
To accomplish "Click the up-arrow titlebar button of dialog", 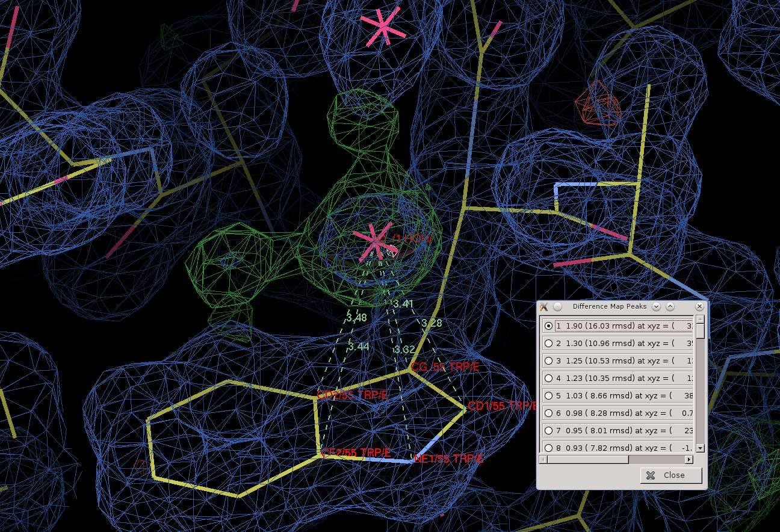I will [670, 306].
